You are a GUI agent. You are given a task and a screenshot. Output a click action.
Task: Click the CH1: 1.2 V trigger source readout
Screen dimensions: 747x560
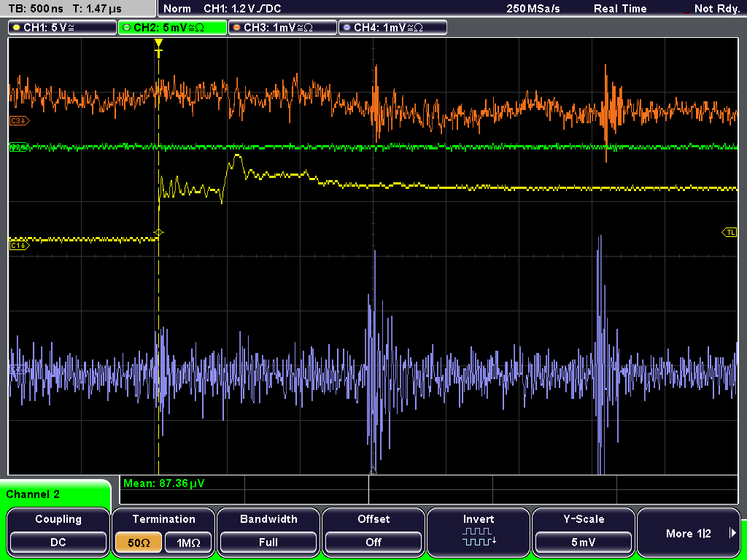click(242, 9)
